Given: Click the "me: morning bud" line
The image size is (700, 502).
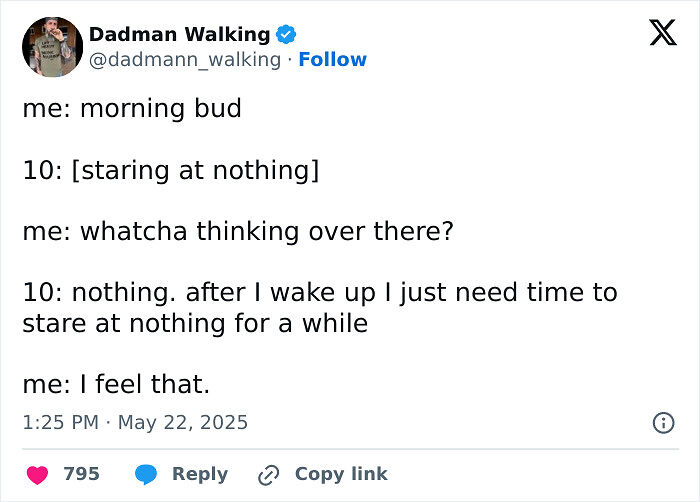Looking at the screenshot, I should click(x=132, y=108).
